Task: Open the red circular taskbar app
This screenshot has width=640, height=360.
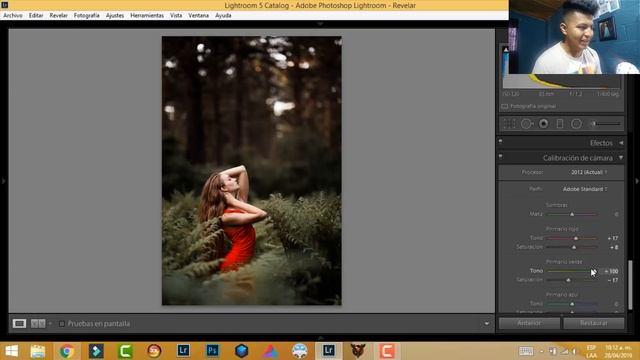Action: coord(154,351)
